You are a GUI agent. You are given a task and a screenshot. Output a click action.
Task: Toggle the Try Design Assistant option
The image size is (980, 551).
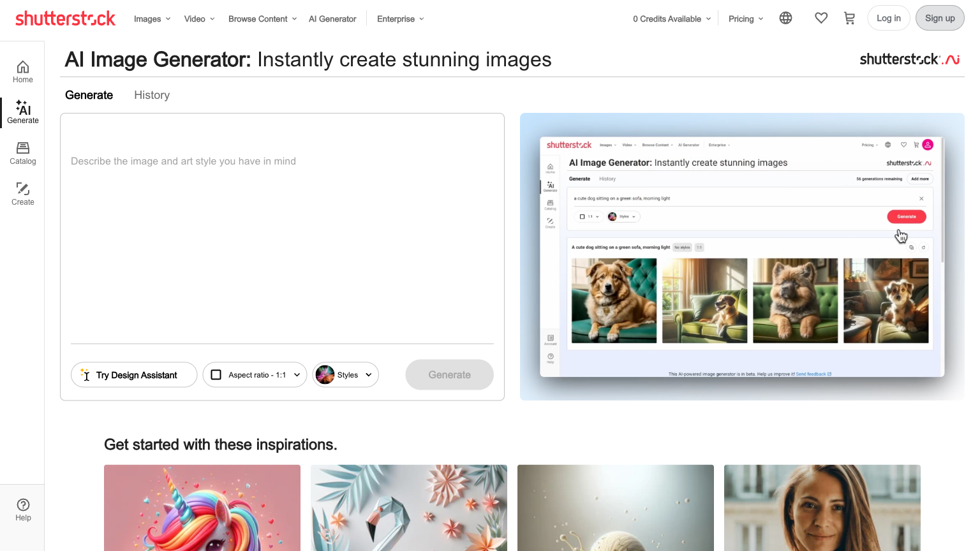[x=133, y=375]
